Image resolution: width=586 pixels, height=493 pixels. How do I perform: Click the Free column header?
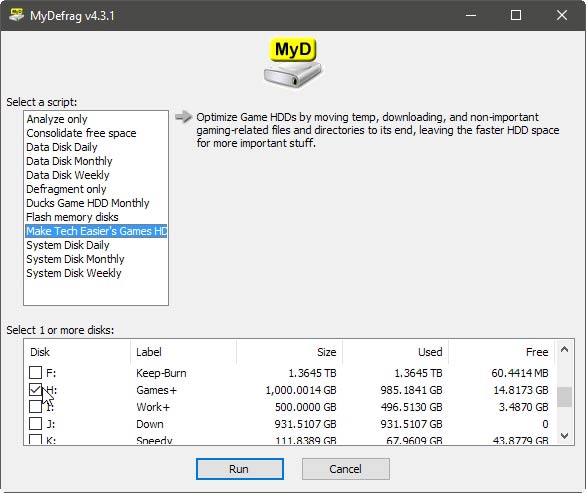tap(502, 352)
